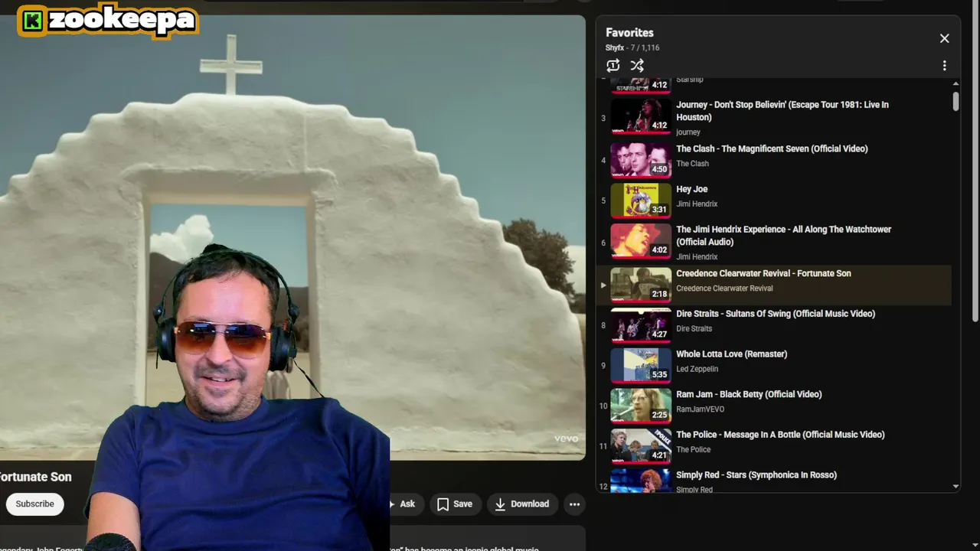Open Shyfx playlist owner link
This screenshot has width=980, height=551.
(x=615, y=47)
